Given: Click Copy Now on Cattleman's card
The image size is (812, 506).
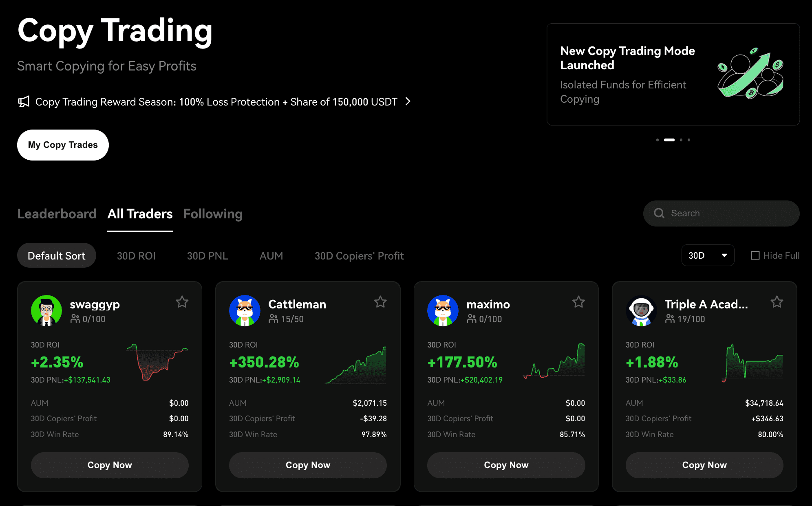Looking at the screenshot, I should pos(308,465).
